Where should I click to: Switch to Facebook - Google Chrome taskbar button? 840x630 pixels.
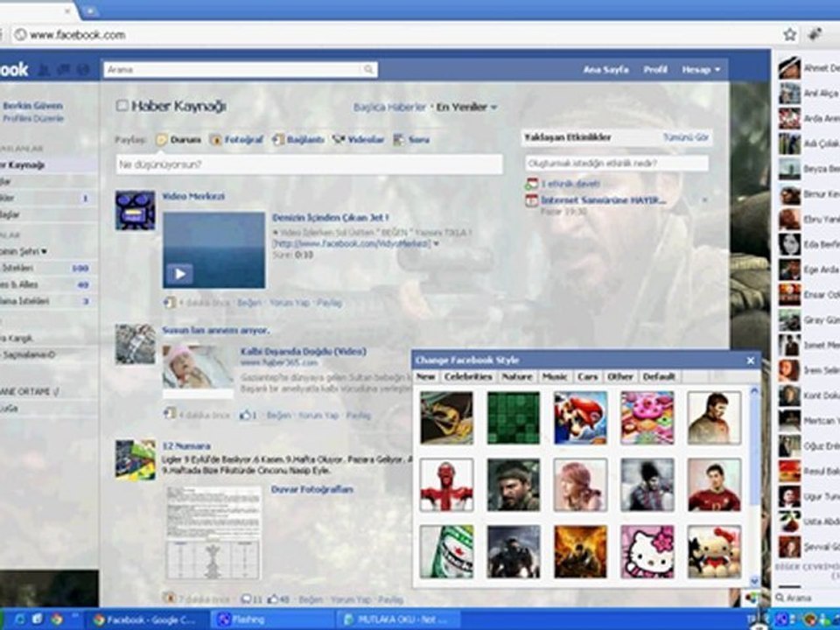(147, 619)
